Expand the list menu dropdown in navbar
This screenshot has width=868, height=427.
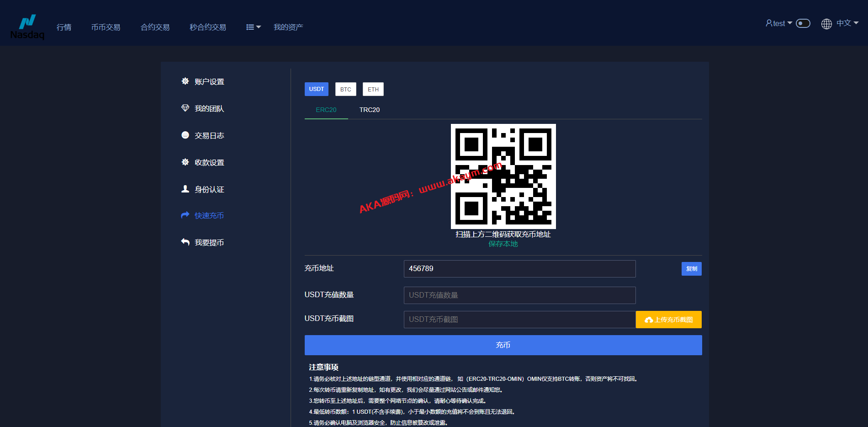(x=253, y=27)
